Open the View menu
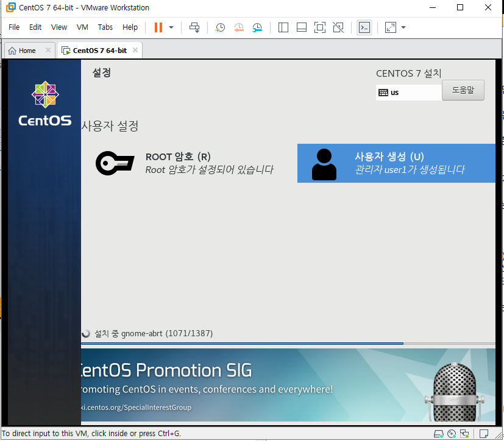This screenshot has height=441, width=504. tap(59, 27)
